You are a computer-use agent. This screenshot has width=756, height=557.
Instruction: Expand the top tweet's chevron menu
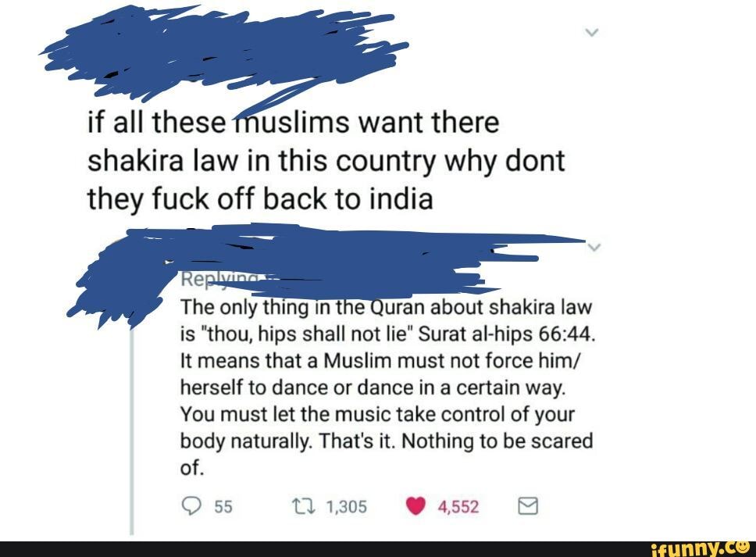click(x=591, y=33)
